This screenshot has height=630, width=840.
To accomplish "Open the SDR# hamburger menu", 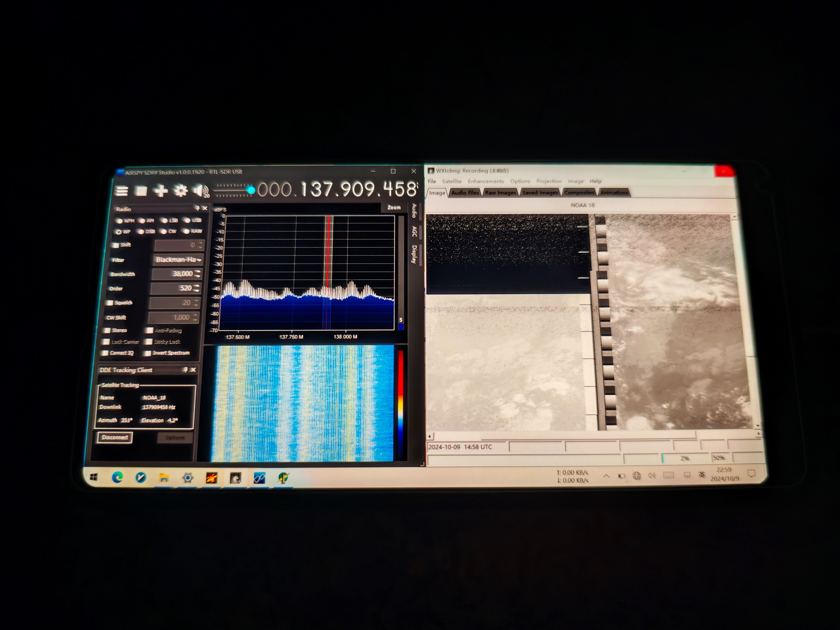I will click(122, 191).
